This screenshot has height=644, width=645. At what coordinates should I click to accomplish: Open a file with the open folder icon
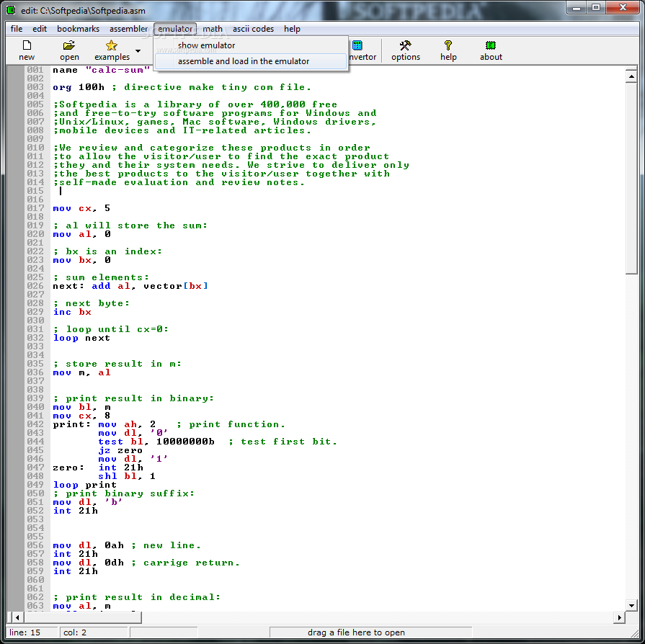(x=69, y=45)
